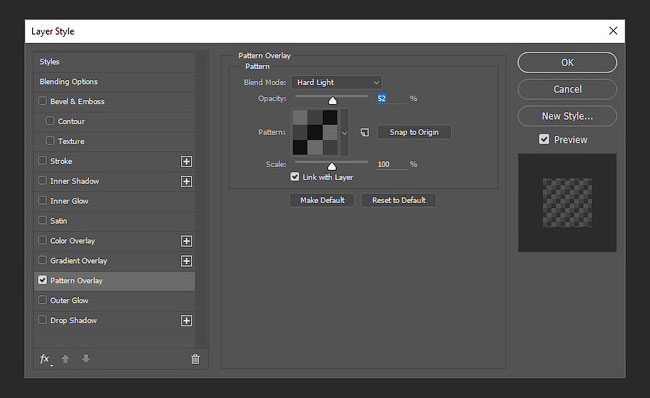Screen dimensions: 650x398
Task: Close the Layer Style dialog
Action: 613,31
